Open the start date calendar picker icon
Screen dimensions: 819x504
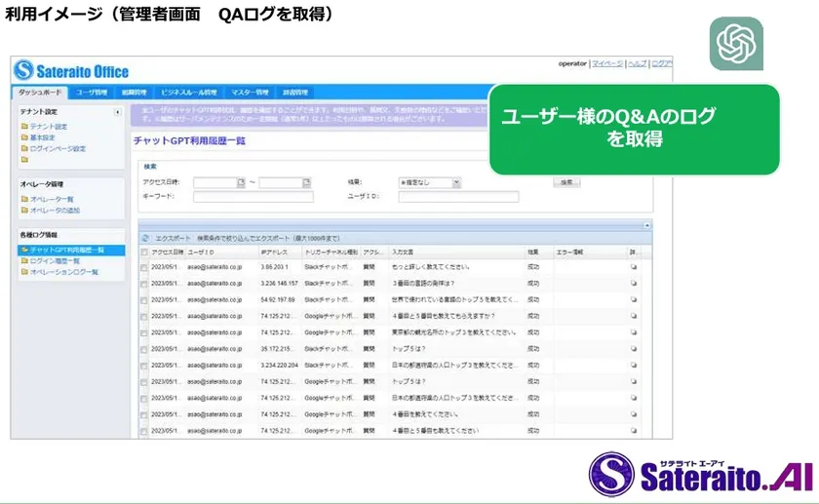tap(241, 182)
